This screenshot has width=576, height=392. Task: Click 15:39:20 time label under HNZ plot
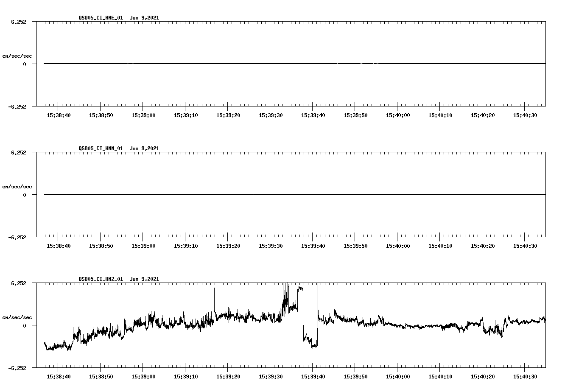228,377
